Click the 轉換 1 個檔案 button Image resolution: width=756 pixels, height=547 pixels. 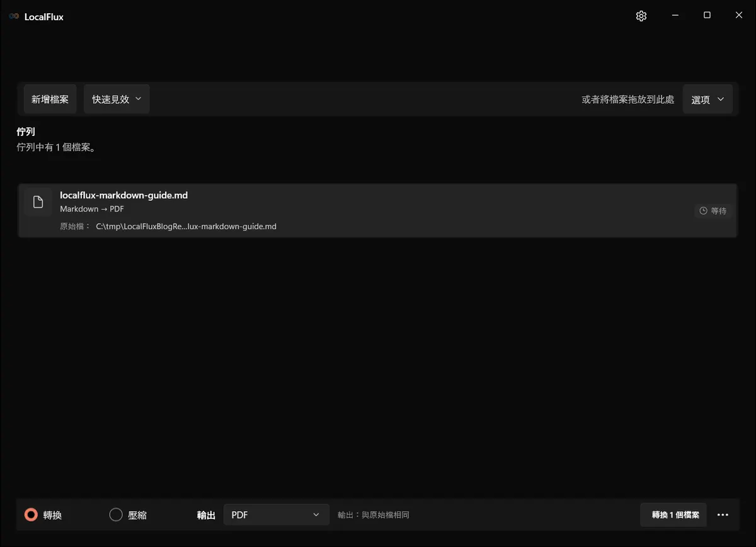coord(673,515)
